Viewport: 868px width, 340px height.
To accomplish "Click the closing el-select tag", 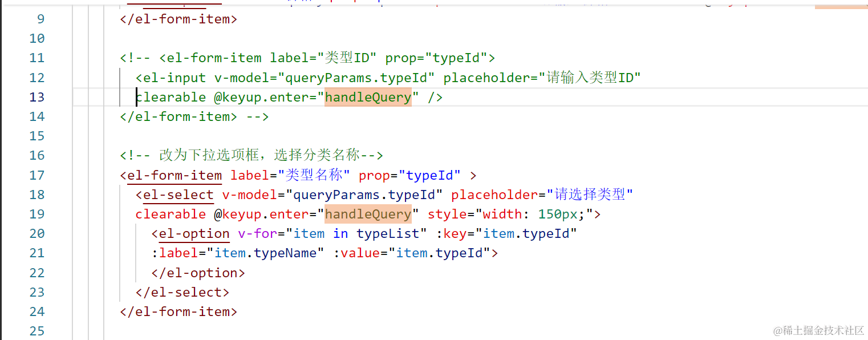I will (182, 293).
